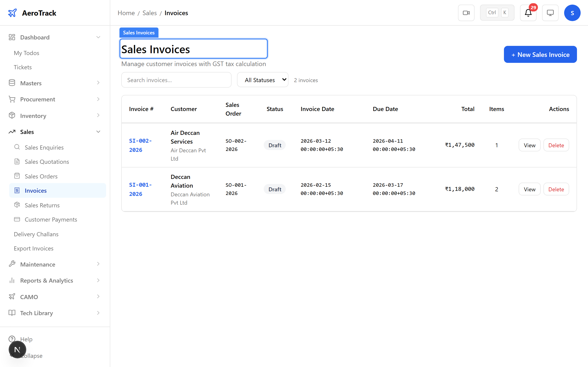
Task: Open the CAMO airplane icon
Action: pyautogui.click(x=12, y=297)
